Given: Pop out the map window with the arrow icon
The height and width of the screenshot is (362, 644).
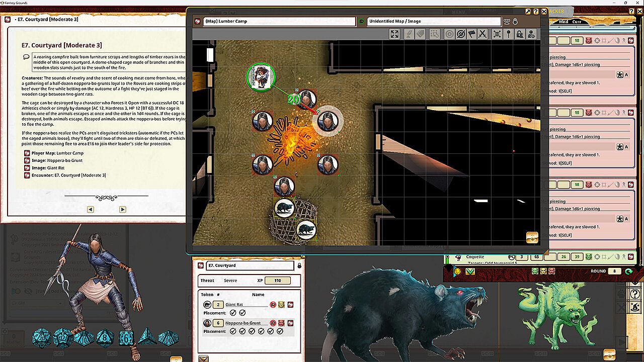Looking at the screenshot, I should point(528,11).
